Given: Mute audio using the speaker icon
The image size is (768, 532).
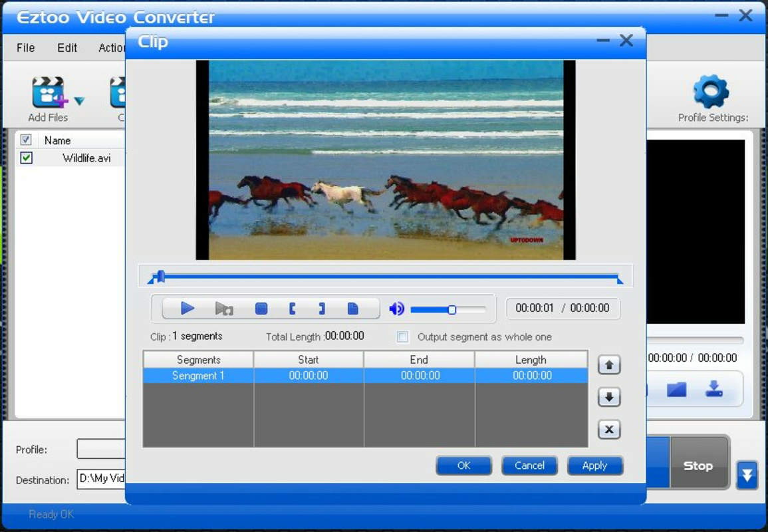Looking at the screenshot, I should point(396,309).
